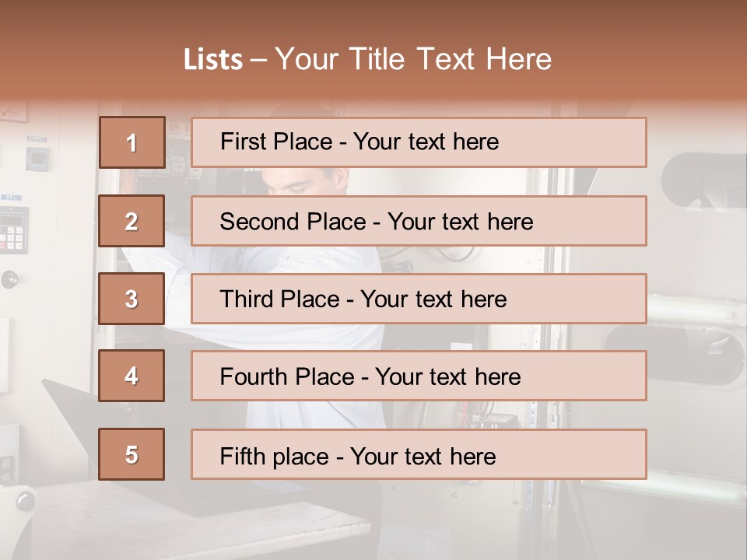
Task: Click the words 'Your Title Text Here'
Action: click(x=413, y=59)
